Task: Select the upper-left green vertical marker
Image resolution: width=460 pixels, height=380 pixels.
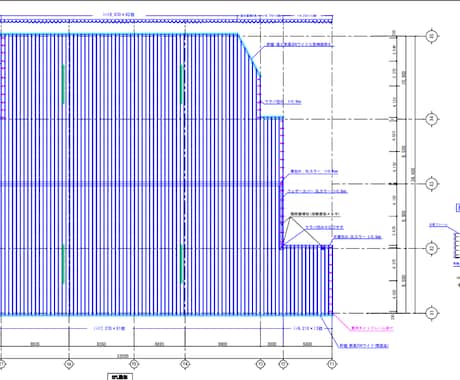Action: coord(63,84)
